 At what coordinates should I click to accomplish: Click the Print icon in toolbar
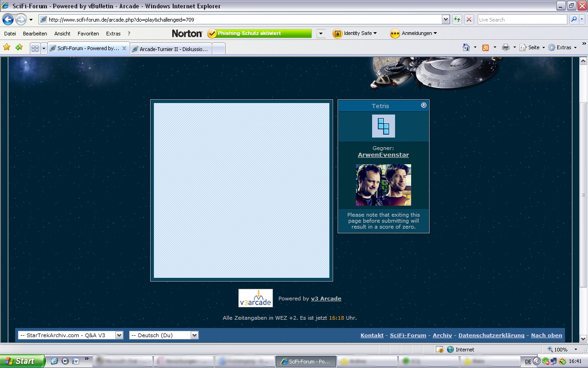(x=506, y=47)
